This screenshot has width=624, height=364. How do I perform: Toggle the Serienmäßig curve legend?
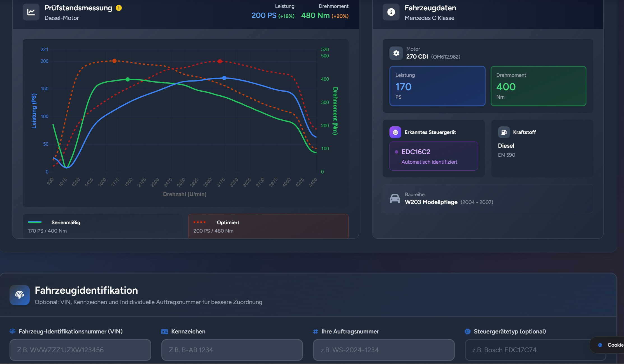103,226
